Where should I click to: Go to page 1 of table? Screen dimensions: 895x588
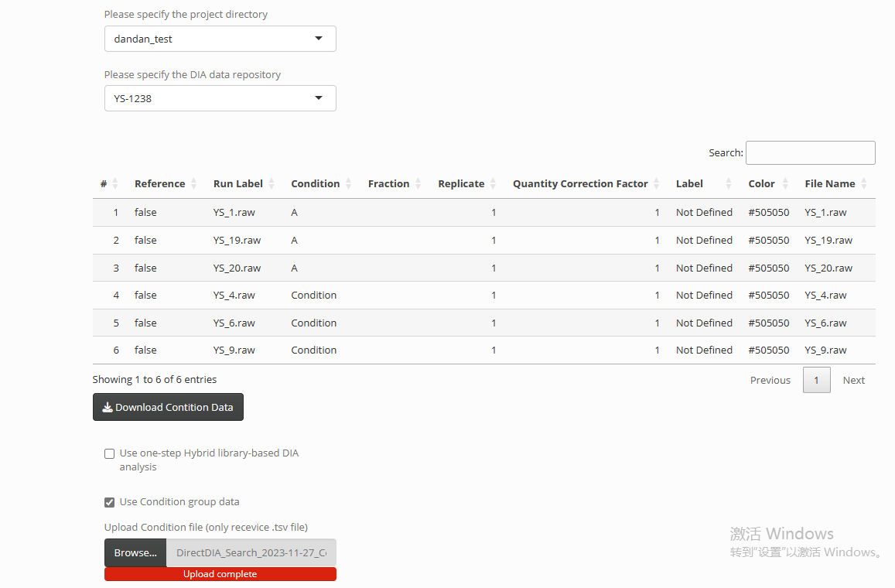point(816,381)
